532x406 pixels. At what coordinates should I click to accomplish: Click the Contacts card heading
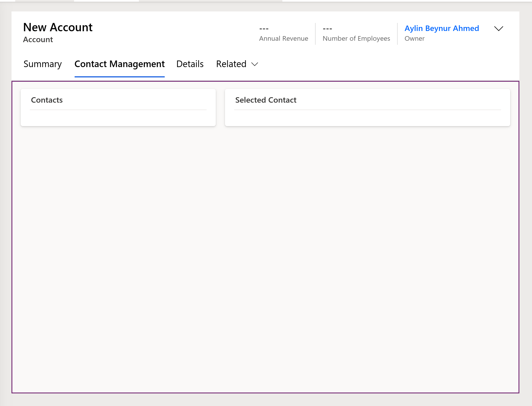tap(47, 100)
